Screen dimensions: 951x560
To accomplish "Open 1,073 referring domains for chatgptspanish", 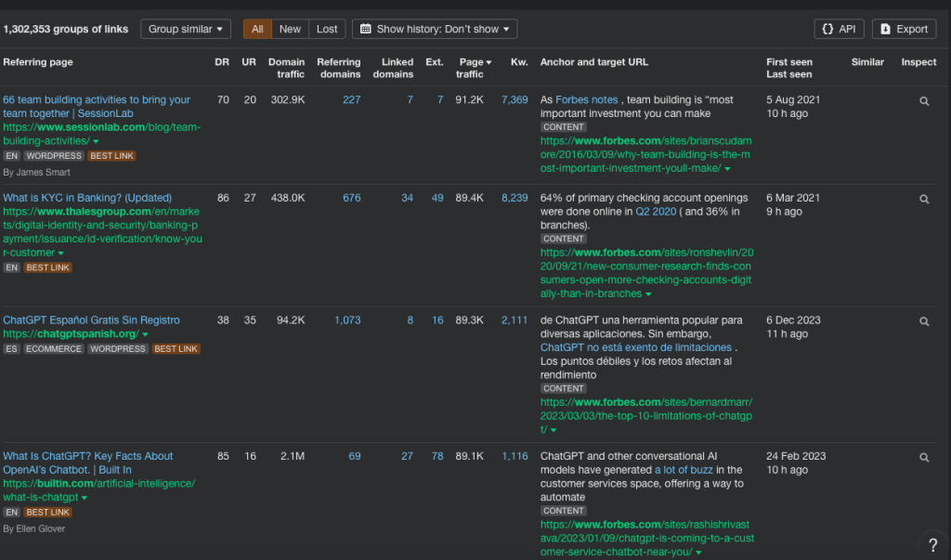I will point(347,320).
